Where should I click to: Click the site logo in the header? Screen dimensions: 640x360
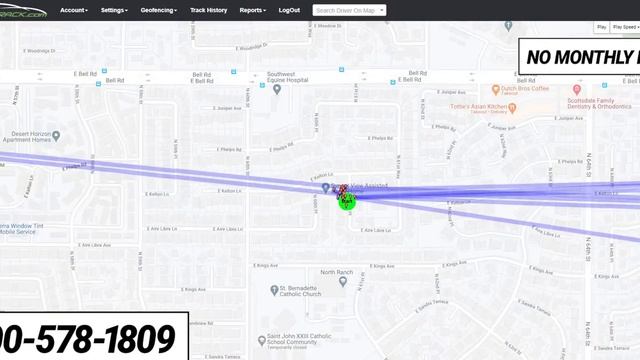pos(23,11)
